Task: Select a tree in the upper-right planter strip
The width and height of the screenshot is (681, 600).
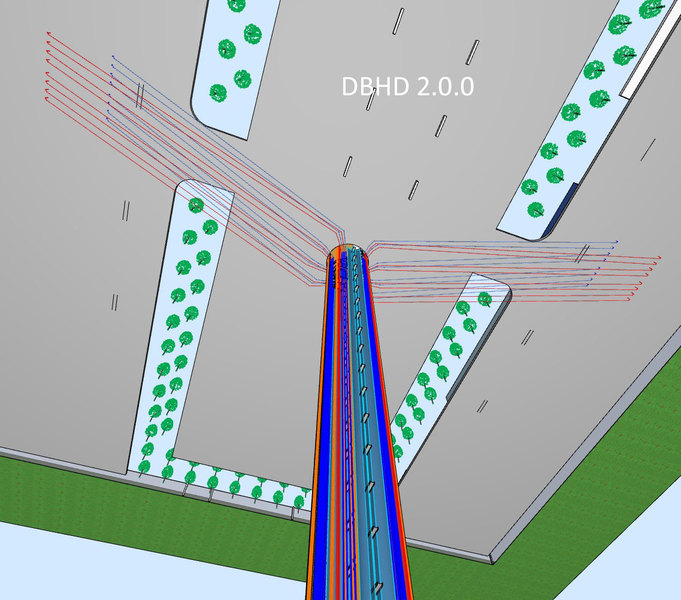Action: (573, 112)
